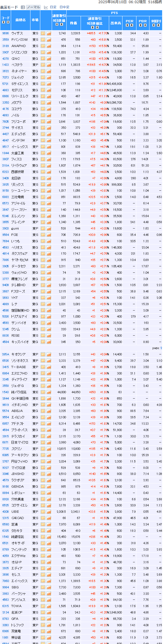
Task: Open the chart icon for ヘリオス
Action: click(x=49, y=247)
